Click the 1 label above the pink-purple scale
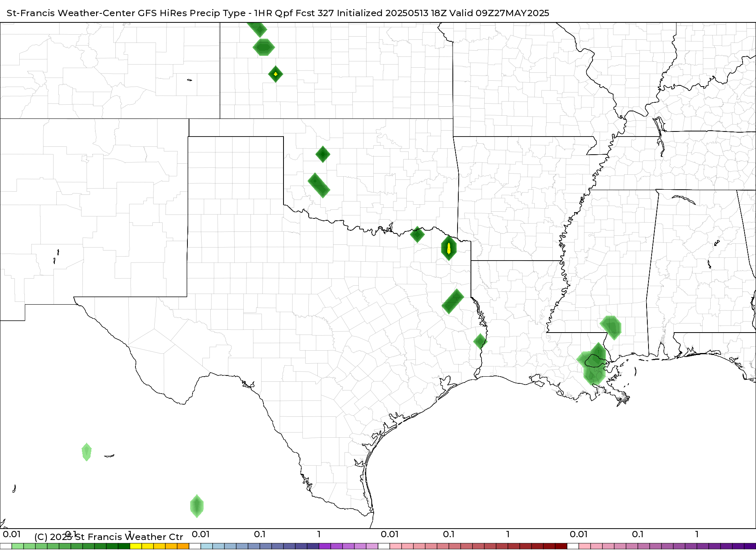The width and height of the screenshot is (756, 551). coord(697,534)
